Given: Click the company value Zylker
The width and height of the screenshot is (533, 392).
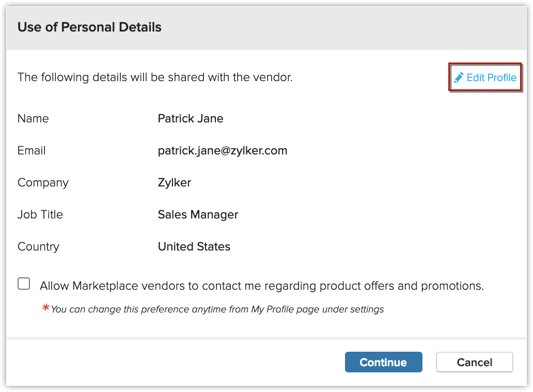Looking at the screenshot, I should tap(175, 182).
